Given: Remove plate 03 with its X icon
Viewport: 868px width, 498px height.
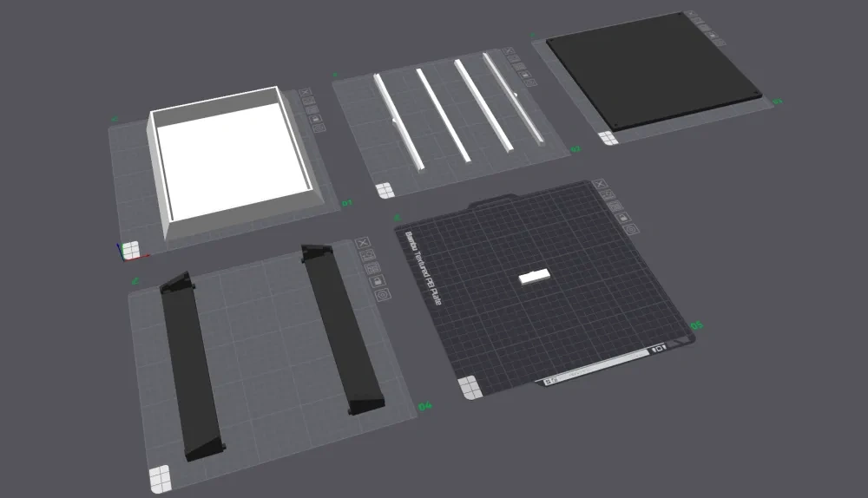Looking at the screenshot, I should [691, 16].
